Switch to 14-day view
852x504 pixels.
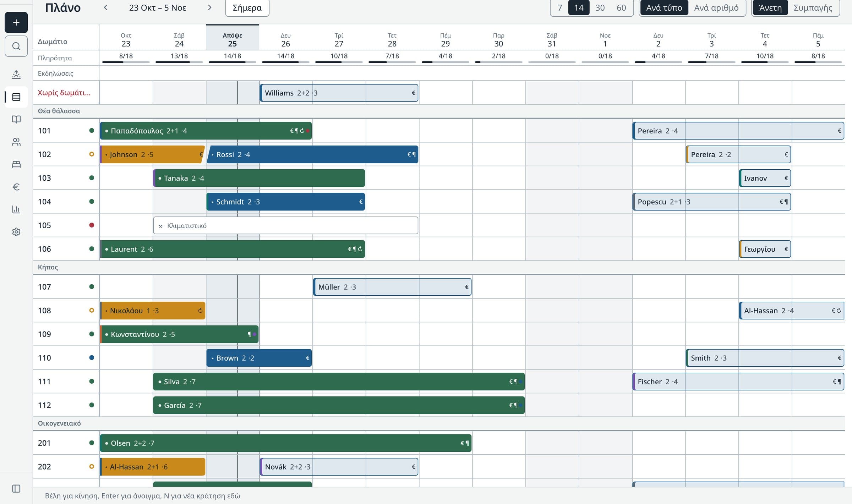click(579, 8)
